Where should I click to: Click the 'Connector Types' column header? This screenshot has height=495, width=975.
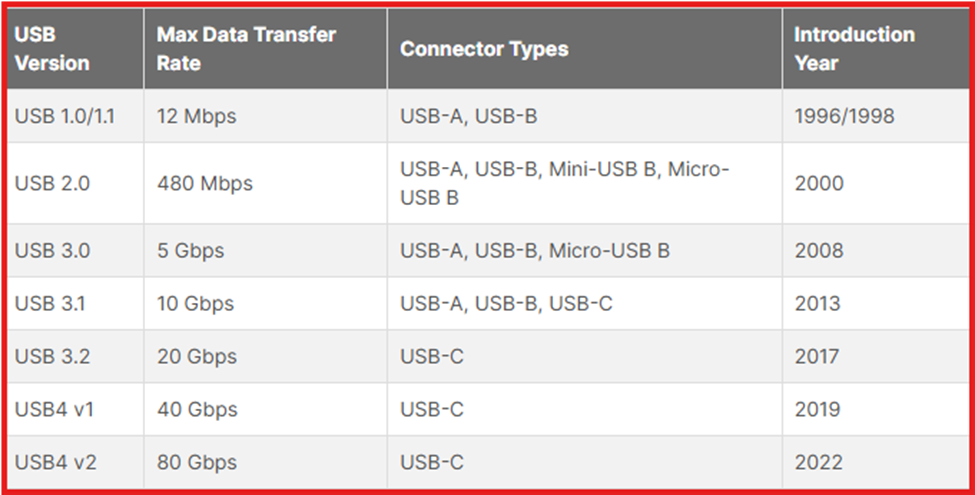click(484, 49)
